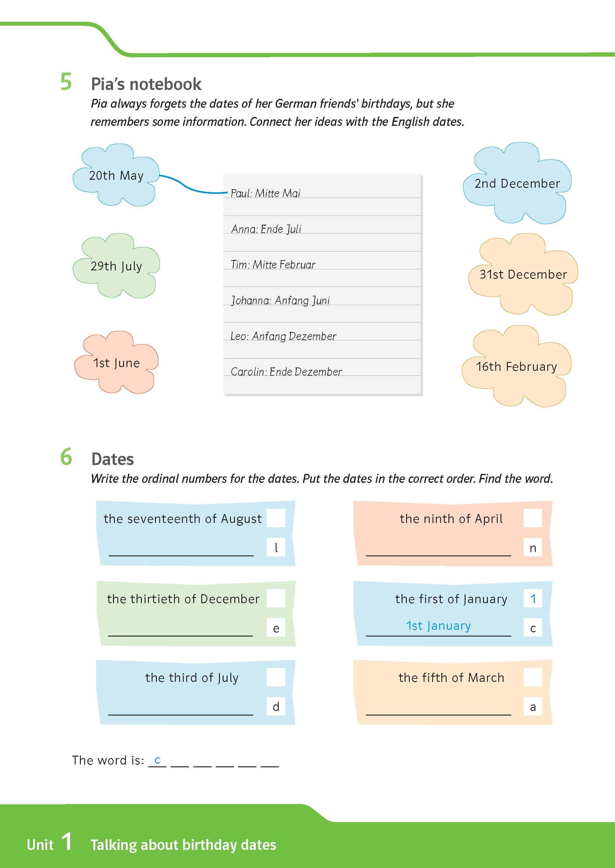This screenshot has height=868, width=615.
Task: Select the Leo: Anfang Dezember note
Action: [x=283, y=336]
